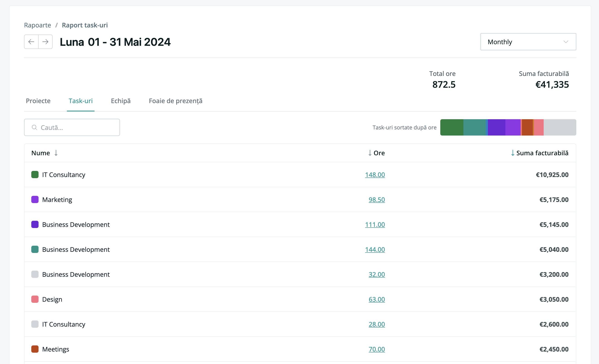599x364 pixels.
Task: Click pink segment of tasks bar
Action: 539,127
